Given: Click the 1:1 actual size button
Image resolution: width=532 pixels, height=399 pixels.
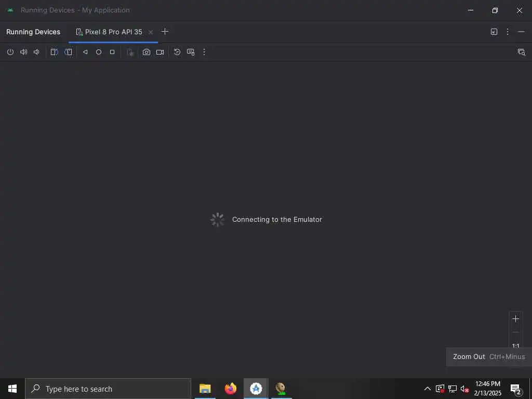Looking at the screenshot, I should pyautogui.click(x=516, y=345).
